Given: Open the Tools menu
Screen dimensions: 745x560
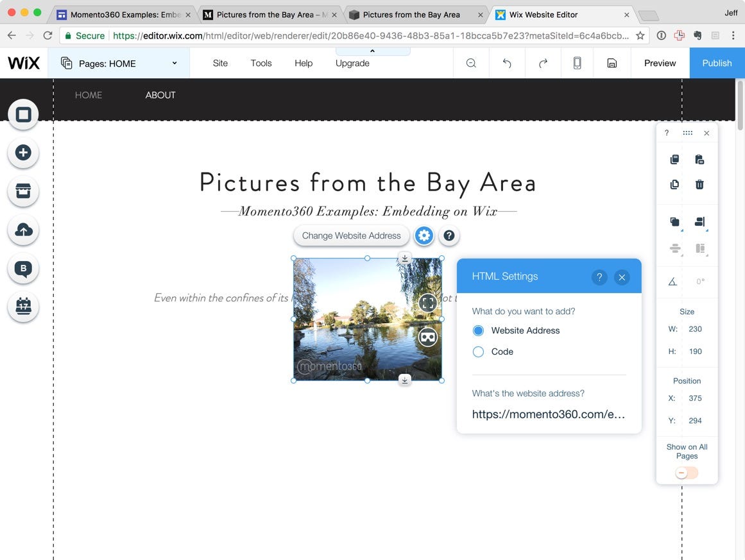Looking at the screenshot, I should (x=261, y=63).
